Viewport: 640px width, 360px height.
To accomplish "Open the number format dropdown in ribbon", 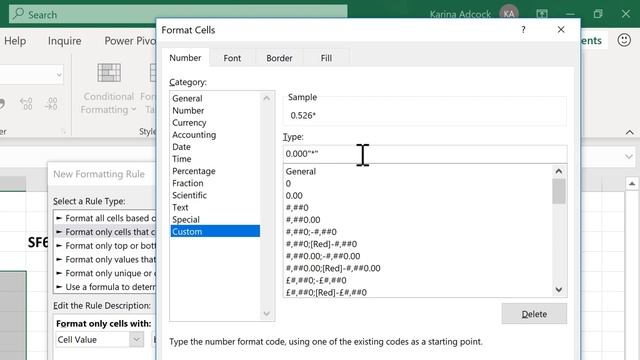I will [59, 75].
